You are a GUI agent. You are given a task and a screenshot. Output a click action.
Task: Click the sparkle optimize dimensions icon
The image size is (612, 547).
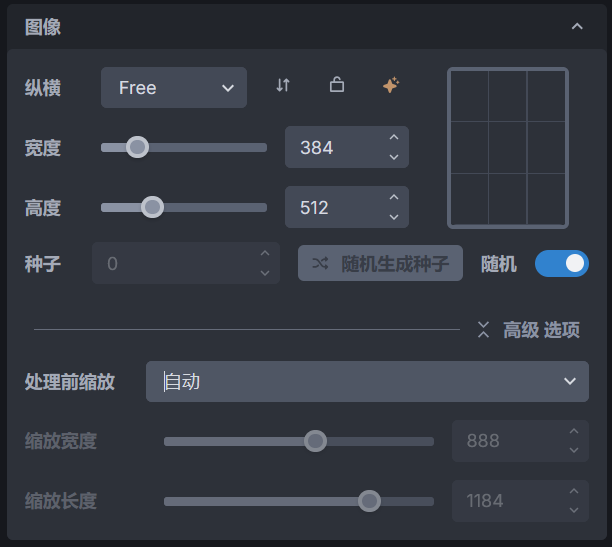pyautogui.click(x=391, y=86)
